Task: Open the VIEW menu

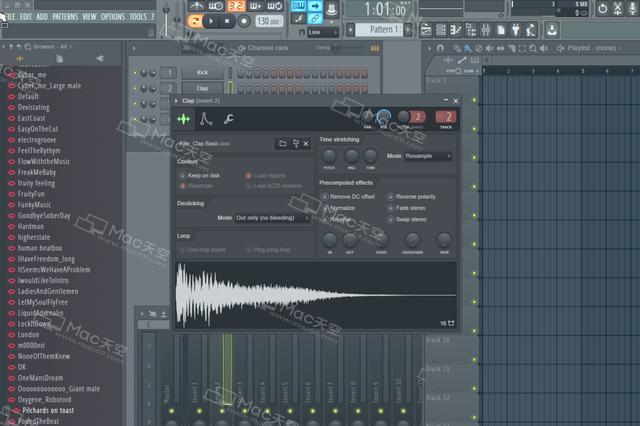Action: [x=89, y=17]
